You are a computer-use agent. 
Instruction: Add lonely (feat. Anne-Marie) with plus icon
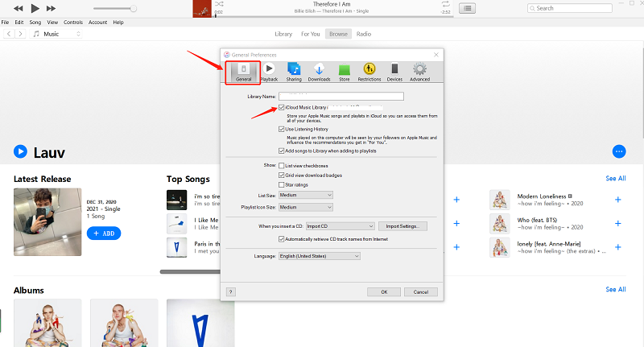(x=617, y=247)
